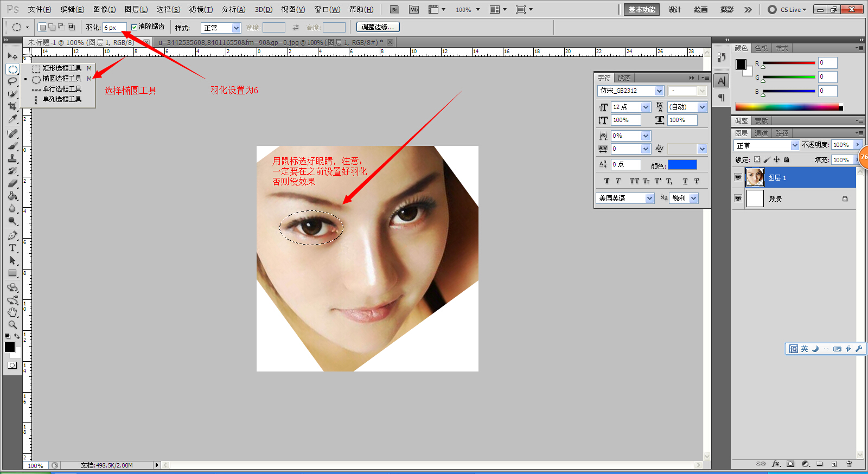Toggle lock all icon in Layers
This screenshot has width=868, height=474.
(786, 159)
